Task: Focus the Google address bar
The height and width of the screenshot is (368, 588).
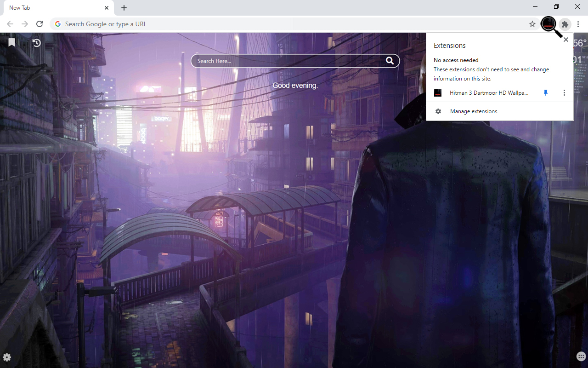Action: click(294, 24)
